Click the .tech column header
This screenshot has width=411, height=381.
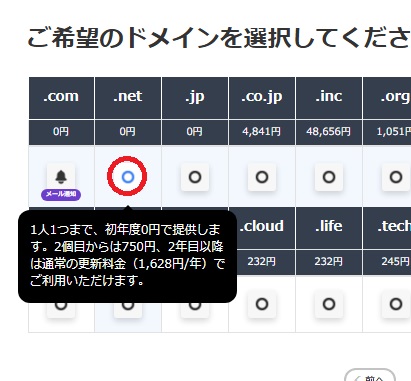[387, 228]
